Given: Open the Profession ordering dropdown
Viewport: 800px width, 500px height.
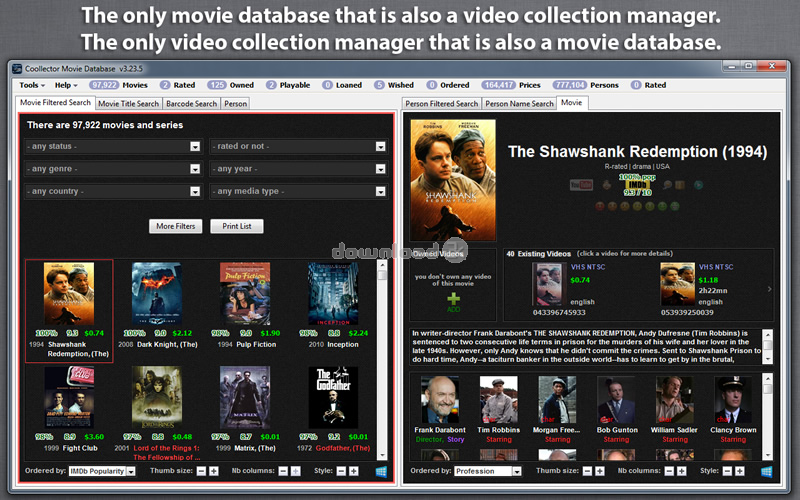Looking at the screenshot, I should click(488, 471).
